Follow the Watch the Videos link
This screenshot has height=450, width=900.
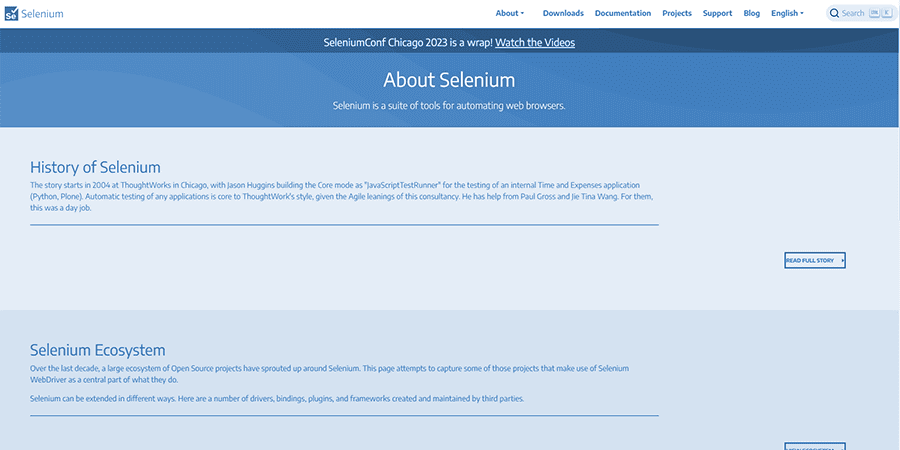pos(535,42)
